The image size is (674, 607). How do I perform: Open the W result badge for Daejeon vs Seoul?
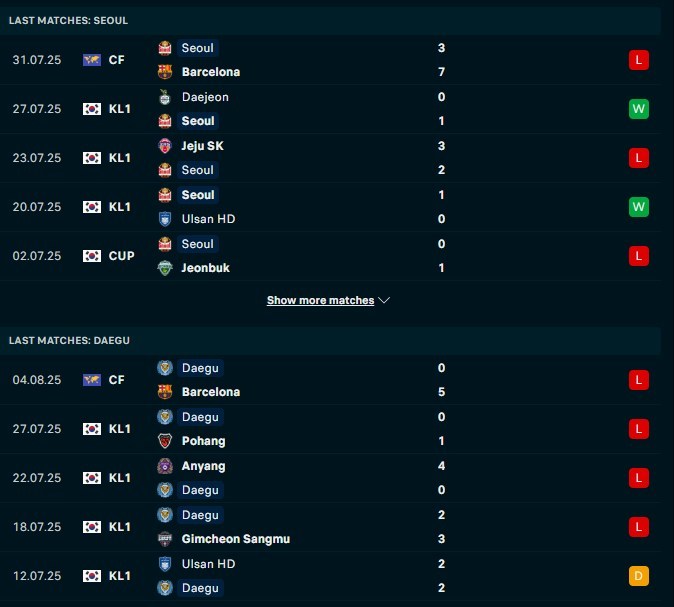coord(639,109)
